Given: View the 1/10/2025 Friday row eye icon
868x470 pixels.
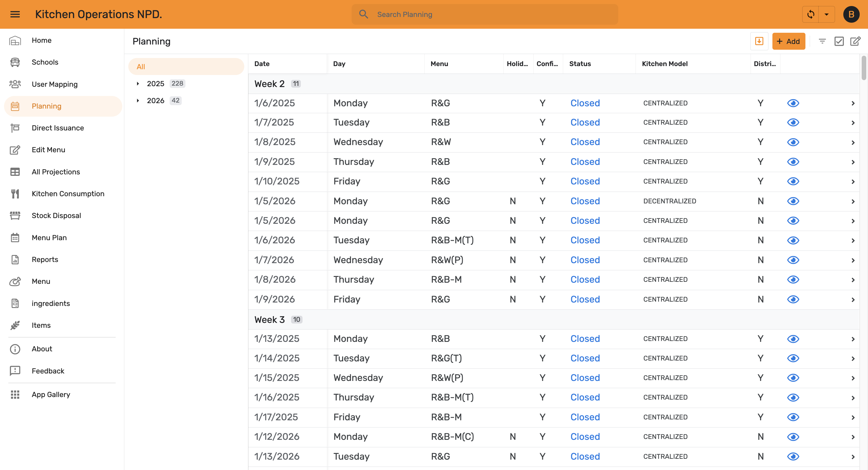Looking at the screenshot, I should click(793, 181).
